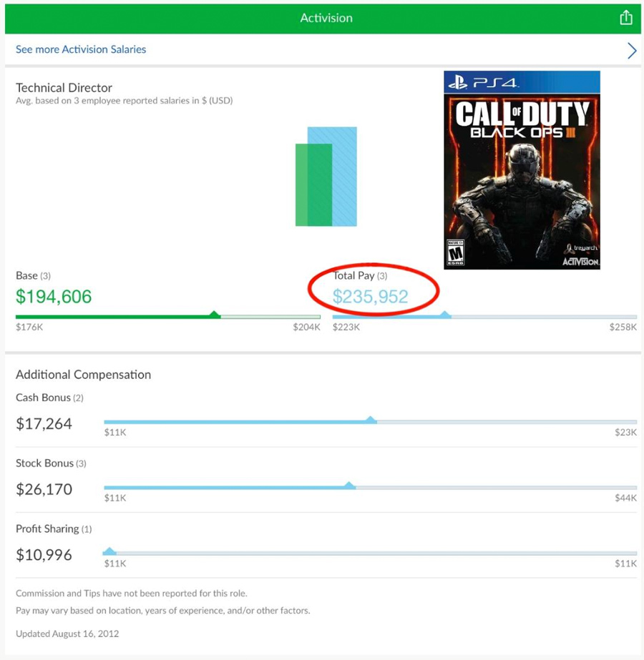Tap the share icon in the header
This screenshot has width=644, height=660.
(x=626, y=17)
